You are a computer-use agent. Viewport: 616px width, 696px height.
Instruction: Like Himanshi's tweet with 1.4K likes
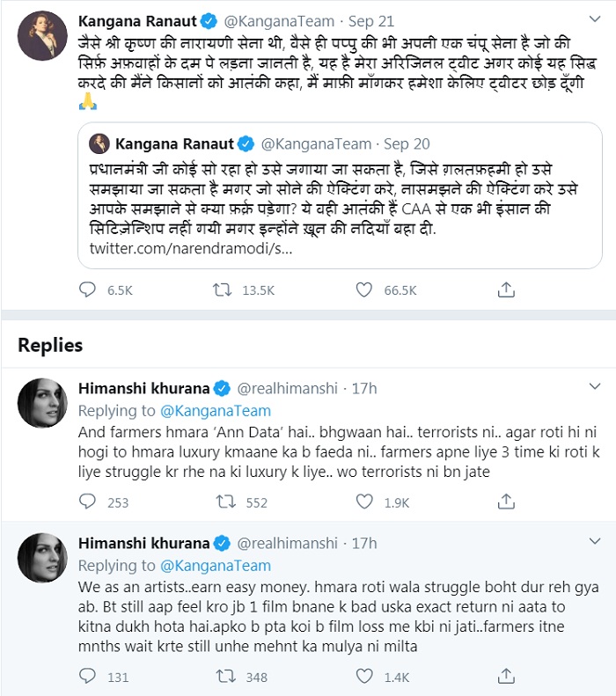click(365, 677)
